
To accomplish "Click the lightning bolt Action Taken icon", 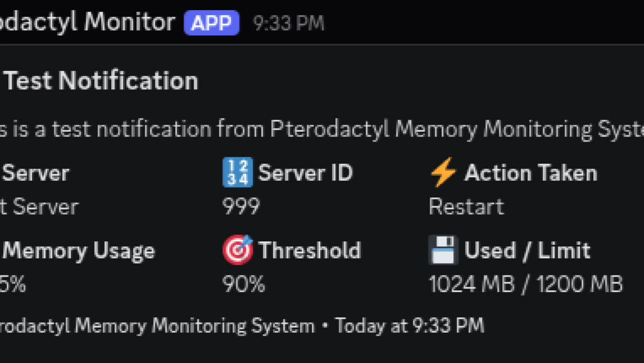I will [x=443, y=172].
